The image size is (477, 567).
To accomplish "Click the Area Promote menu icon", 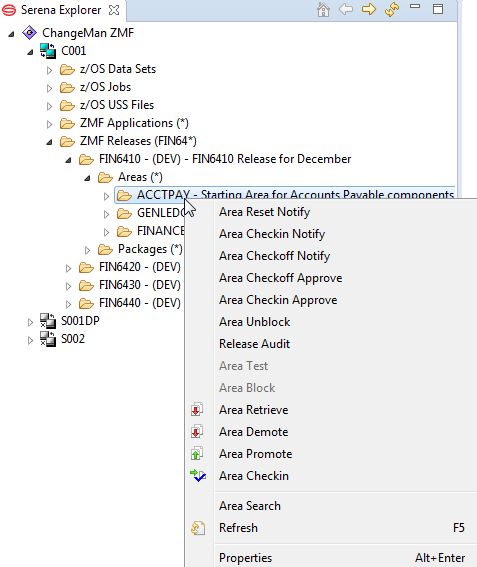I will point(197,454).
